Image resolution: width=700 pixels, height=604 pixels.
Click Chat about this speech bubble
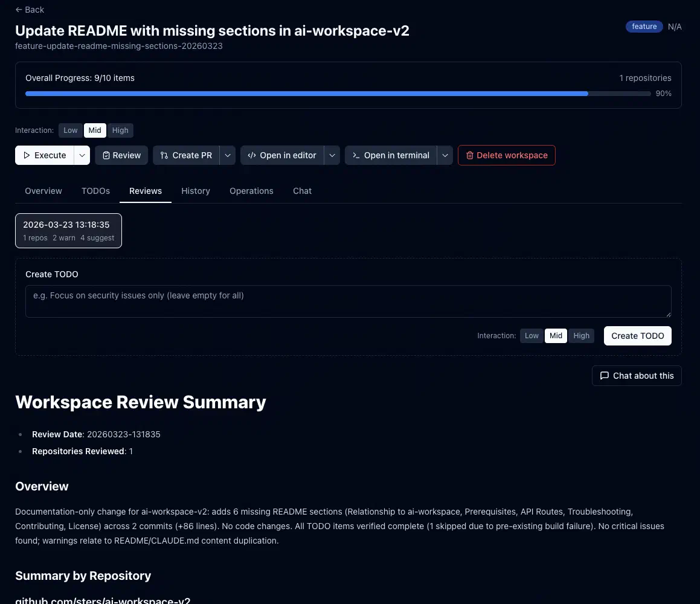point(604,376)
